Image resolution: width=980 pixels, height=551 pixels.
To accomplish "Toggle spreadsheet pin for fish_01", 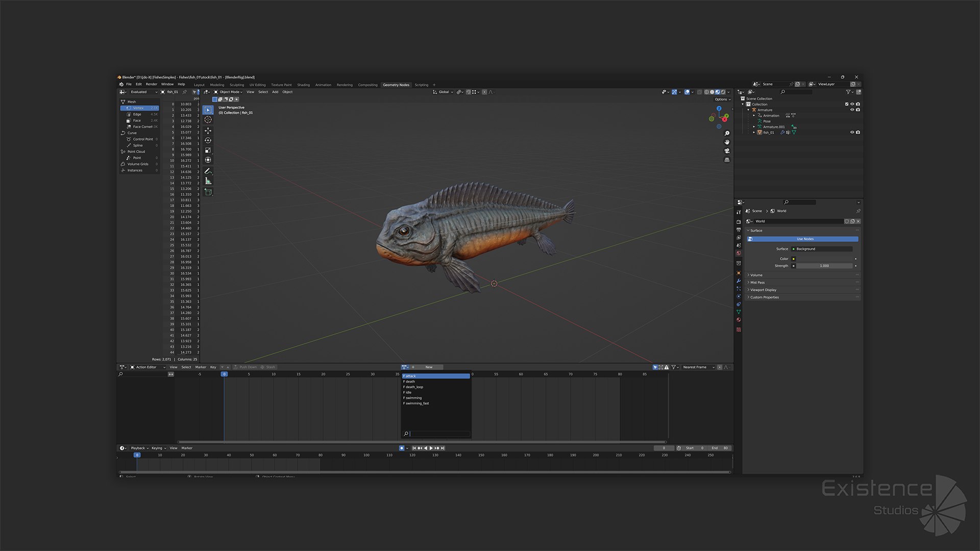I will click(185, 92).
